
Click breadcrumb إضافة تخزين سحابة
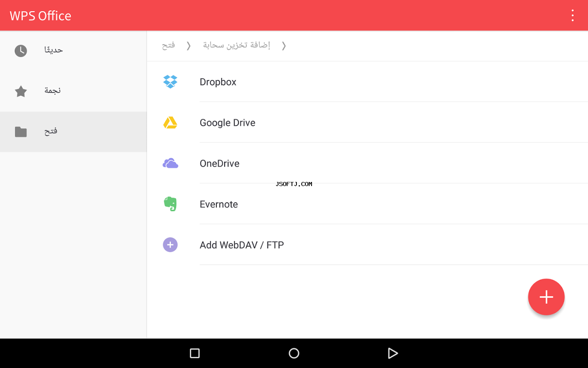coord(237,45)
